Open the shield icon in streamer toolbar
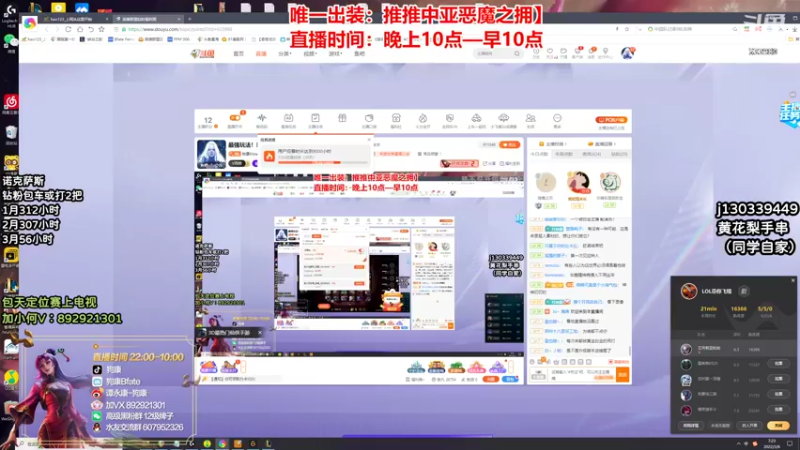The image size is (800, 450). 449,118
